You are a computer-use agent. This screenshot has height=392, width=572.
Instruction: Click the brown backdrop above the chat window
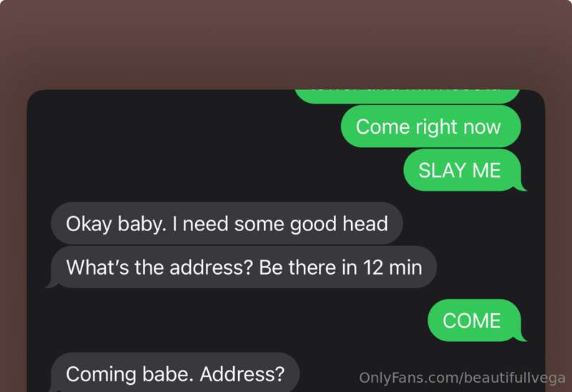coord(286,44)
